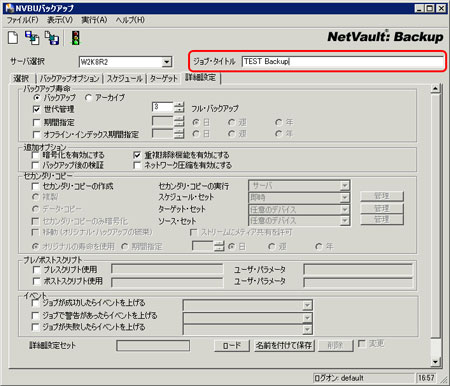Enable the 暗号化を有効にする checkbox
450x386 pixels.
35,155
